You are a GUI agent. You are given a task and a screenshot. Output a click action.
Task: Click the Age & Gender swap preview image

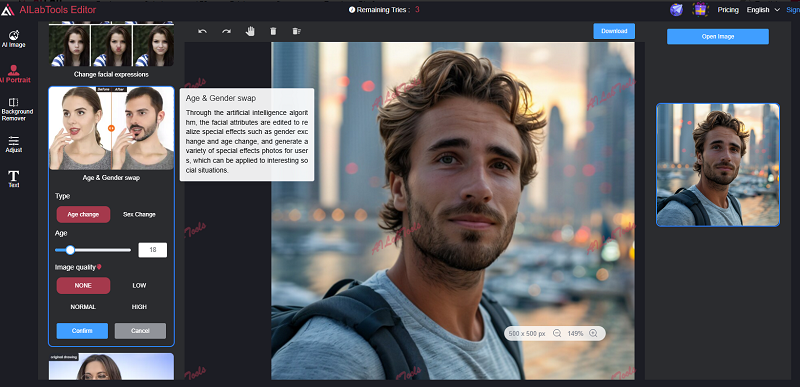click(111, 128)
